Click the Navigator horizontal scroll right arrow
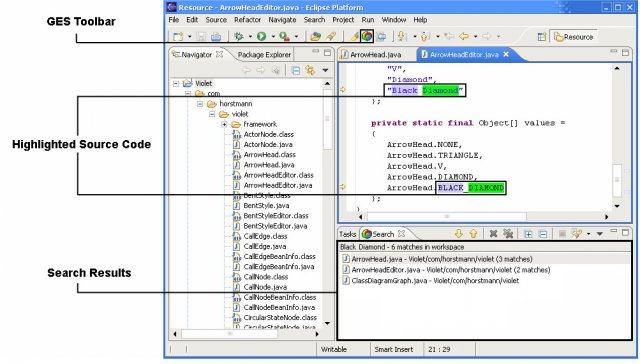640x364 pixels. [317, 334]
